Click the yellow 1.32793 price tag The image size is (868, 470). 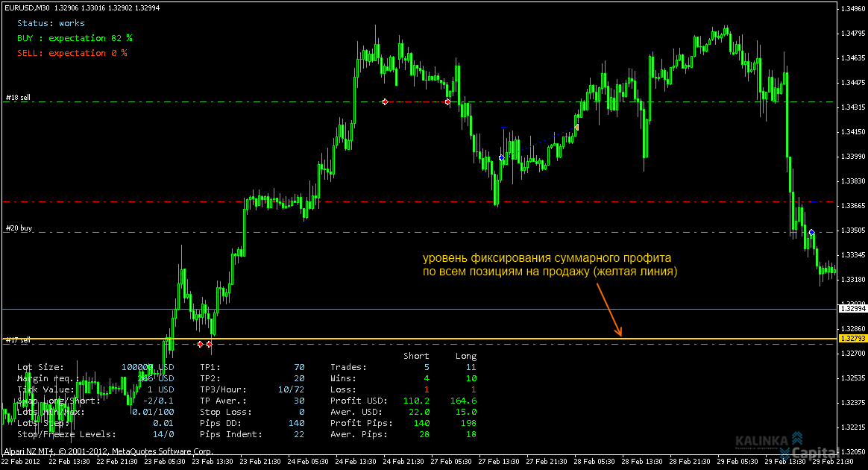(852, 338)
